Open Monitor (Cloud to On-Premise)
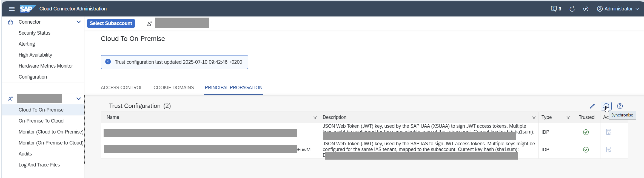This screenshot has width=644, height=178. [x=51, y=132]
